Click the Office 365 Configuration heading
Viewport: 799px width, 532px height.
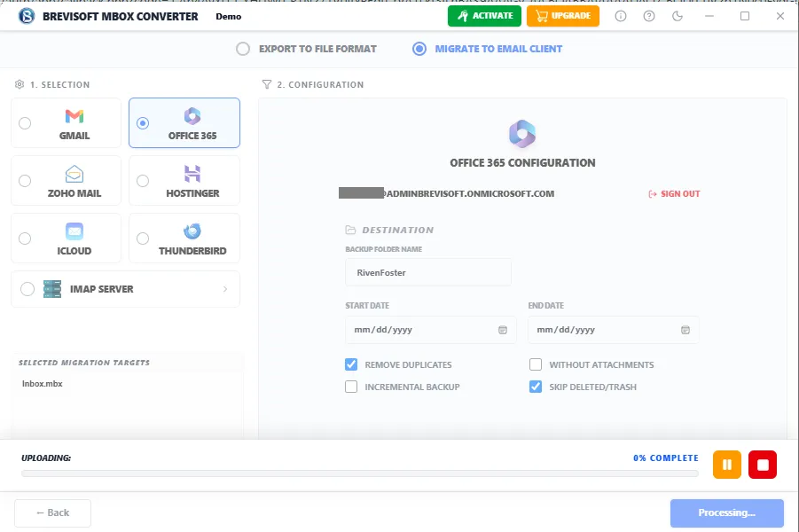tap(522, 163)
